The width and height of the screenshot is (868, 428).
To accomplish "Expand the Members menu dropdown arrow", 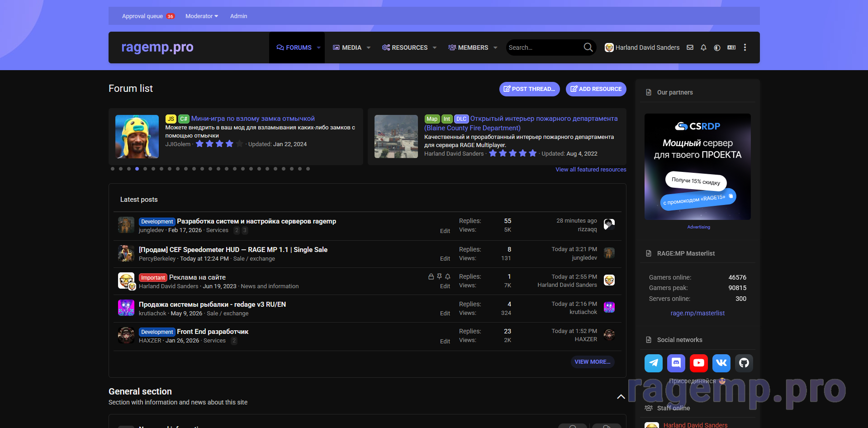I will tap(495, 48).
